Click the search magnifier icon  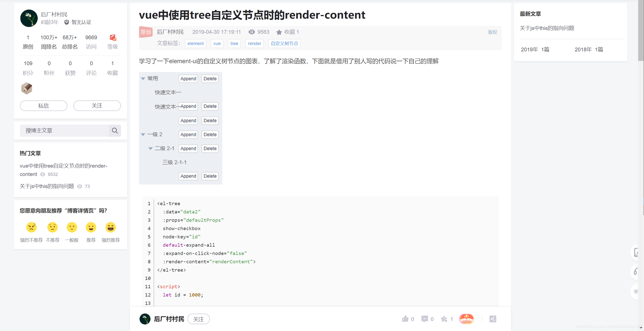(115, 131)
